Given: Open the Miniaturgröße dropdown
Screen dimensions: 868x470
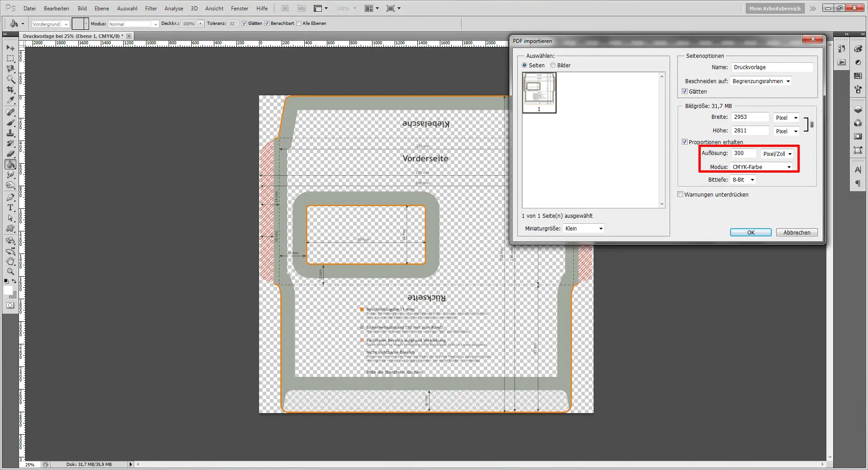Looking at the screenshot, I should [584, 229].
